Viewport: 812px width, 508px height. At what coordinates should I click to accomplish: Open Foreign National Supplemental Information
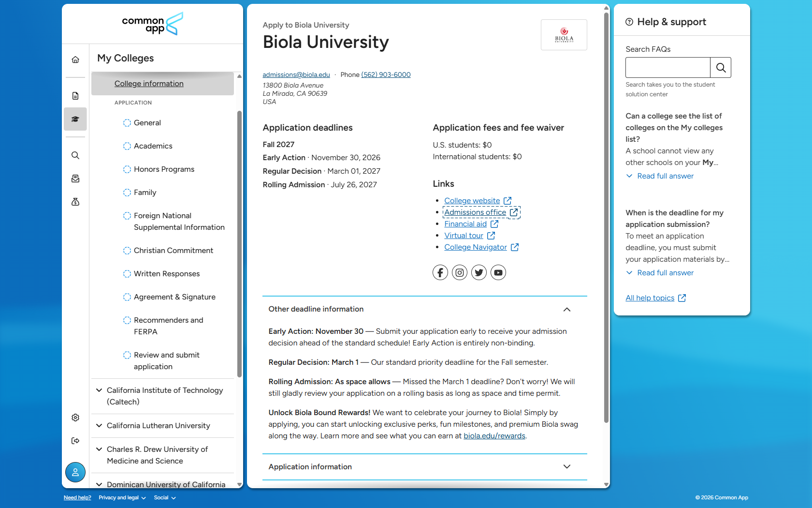(x=179, y=222)
